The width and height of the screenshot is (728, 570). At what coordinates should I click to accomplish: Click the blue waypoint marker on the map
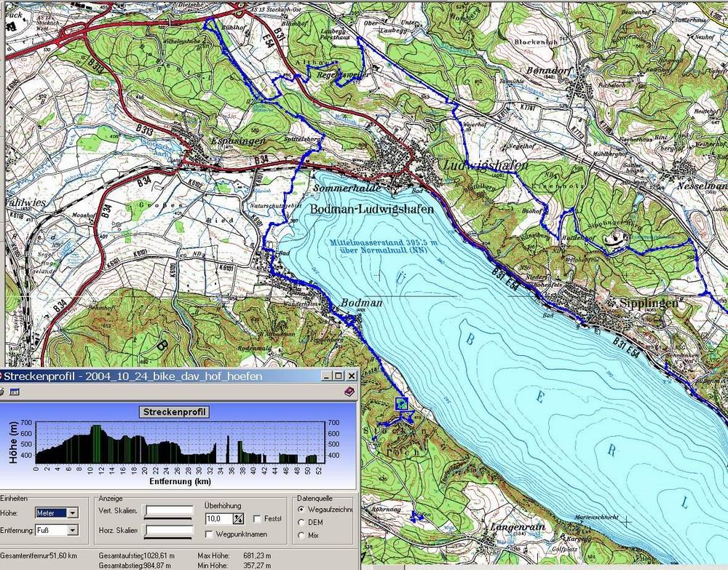point(401,403)
